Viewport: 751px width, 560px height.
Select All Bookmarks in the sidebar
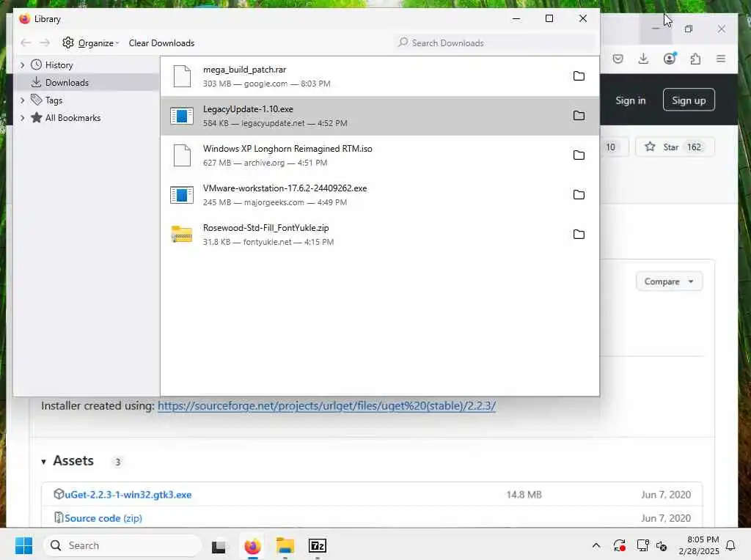coord(73,118)
